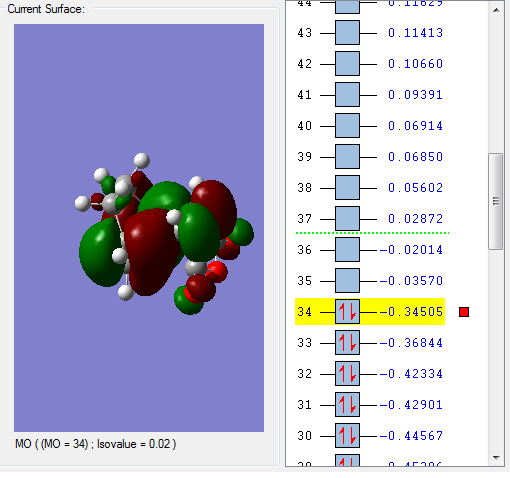Select the orbital 35 box
Screen dimensions: 510x478
click(347, 281)
